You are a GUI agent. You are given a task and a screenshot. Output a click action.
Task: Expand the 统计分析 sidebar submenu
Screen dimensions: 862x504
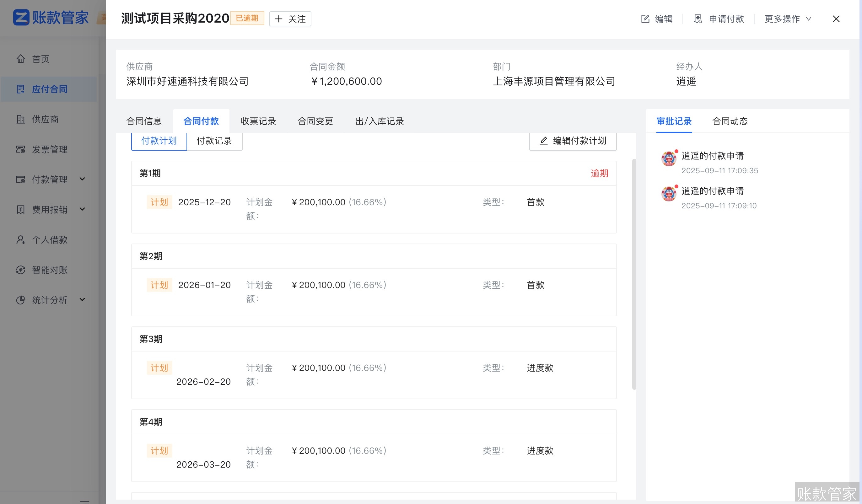coord(82,300)
